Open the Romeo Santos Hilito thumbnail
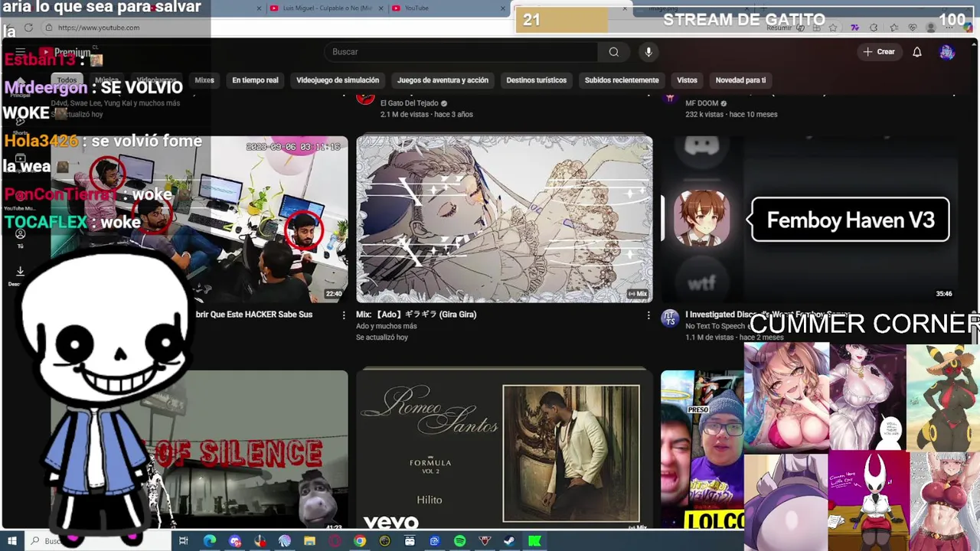The image size is (980, 551). [505, 450]
